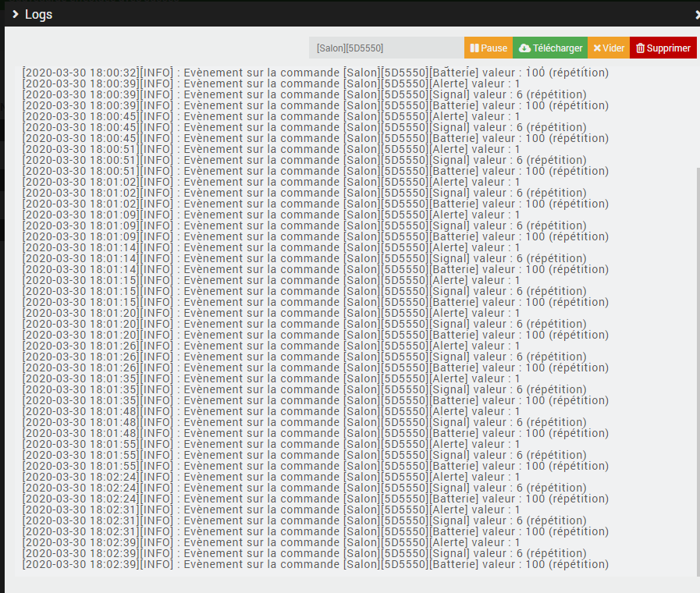This screenshot has width=700, height=593.
Task: Select log line 18:02:24 Signal valeur 6
Action: [304, 488]
